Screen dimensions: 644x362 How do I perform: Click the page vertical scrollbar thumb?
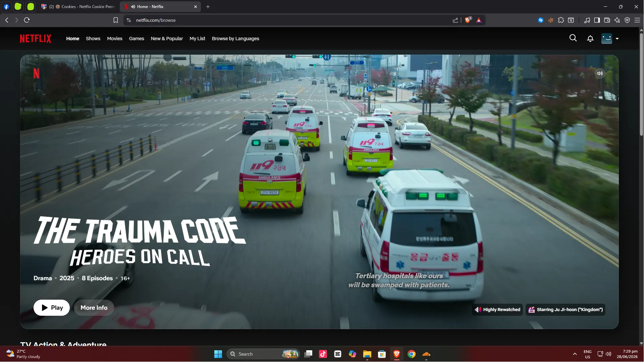(641, 84)
